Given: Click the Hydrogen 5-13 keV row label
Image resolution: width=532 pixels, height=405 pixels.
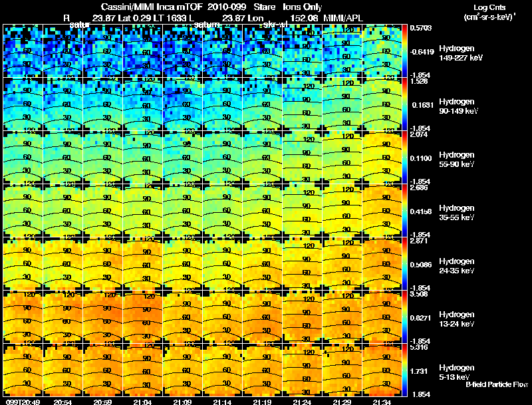Looking at the screenshot, I should (x=457, y=372).
